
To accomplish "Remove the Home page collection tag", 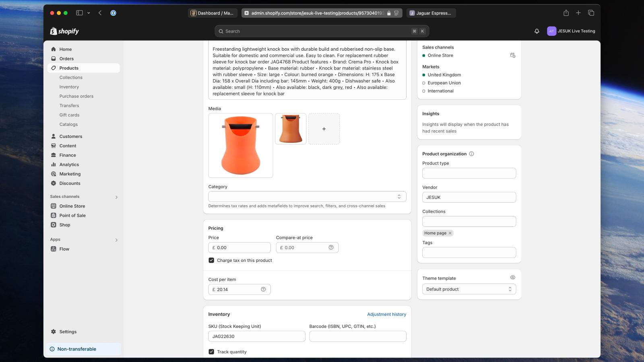I will 450,233.
